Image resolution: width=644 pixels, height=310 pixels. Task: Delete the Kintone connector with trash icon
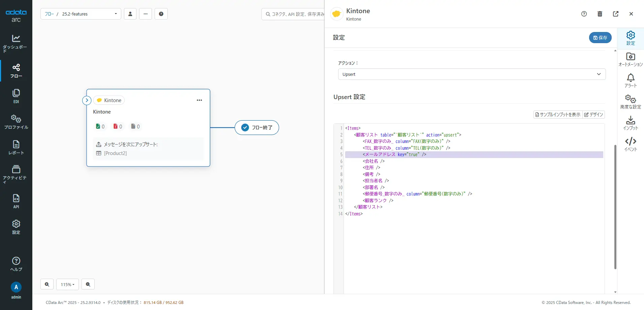tap(600, 14)
